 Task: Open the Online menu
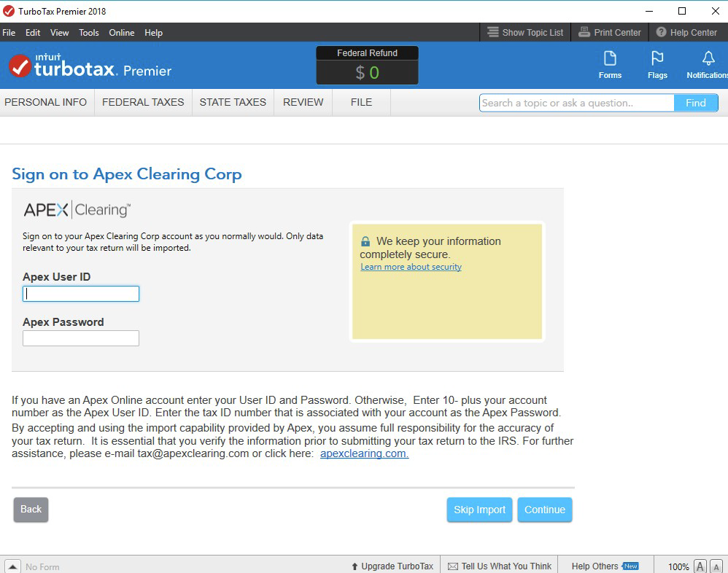pos(122,33)
